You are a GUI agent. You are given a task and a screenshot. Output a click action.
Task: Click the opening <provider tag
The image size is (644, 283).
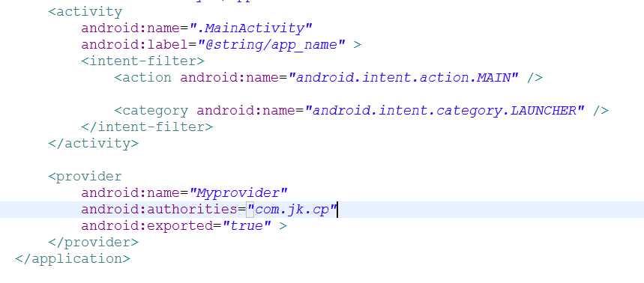tap(85, 177)
